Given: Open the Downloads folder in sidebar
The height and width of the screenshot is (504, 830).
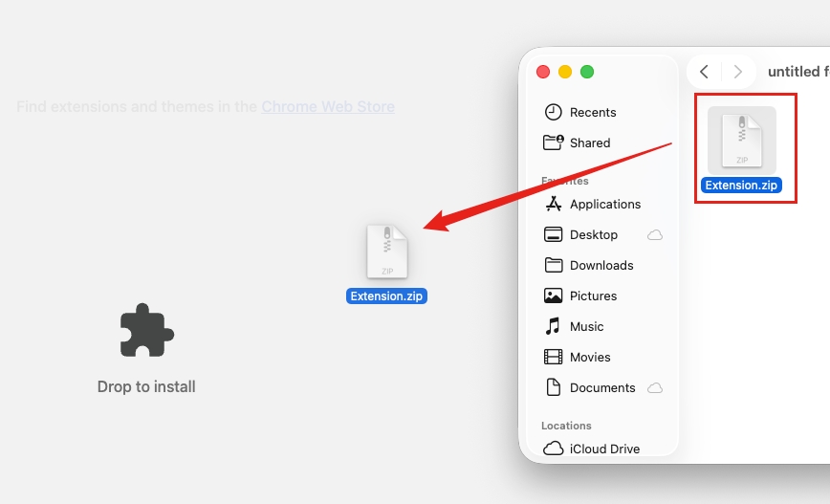Looking at the screenshot, I should 601,265.
